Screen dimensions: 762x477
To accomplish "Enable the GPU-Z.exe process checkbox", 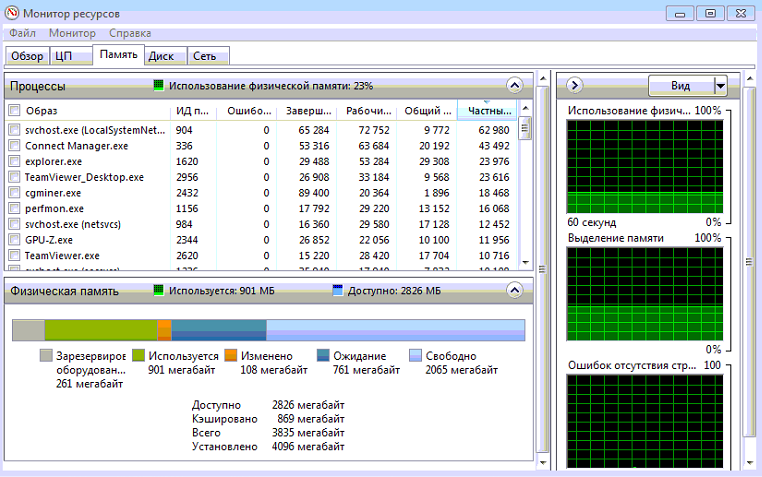I will [14, 240].
